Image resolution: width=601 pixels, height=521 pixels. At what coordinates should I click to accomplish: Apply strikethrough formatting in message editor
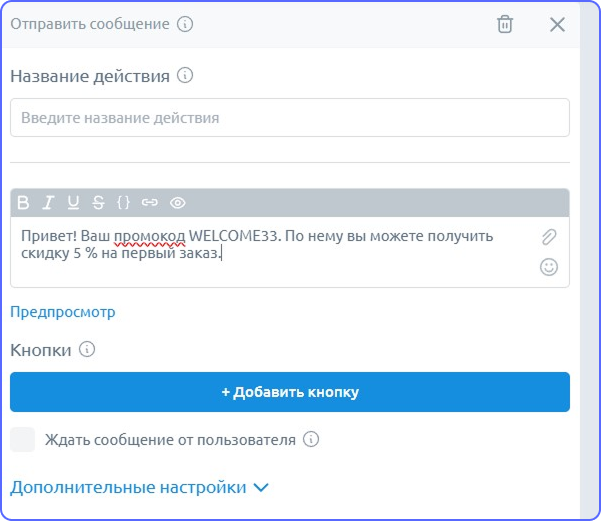(x=98, y=202)
